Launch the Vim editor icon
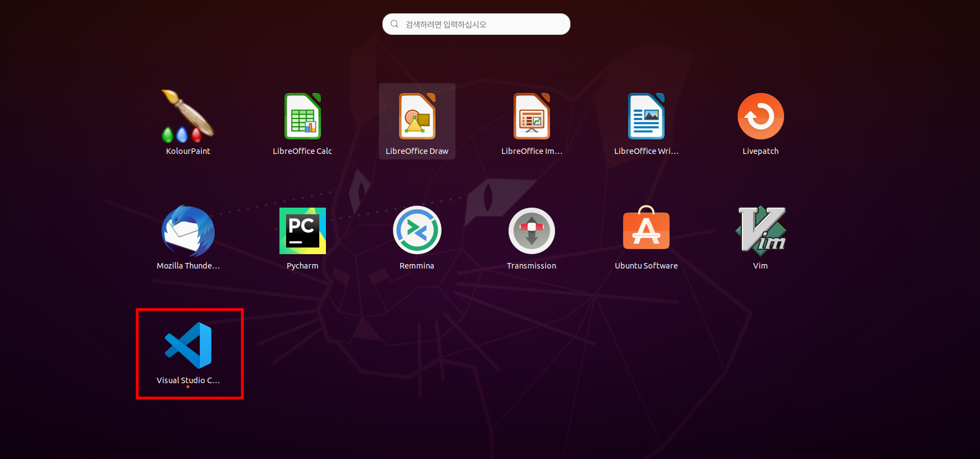Screen dimensions: 980x459 (x=761, y=231)
